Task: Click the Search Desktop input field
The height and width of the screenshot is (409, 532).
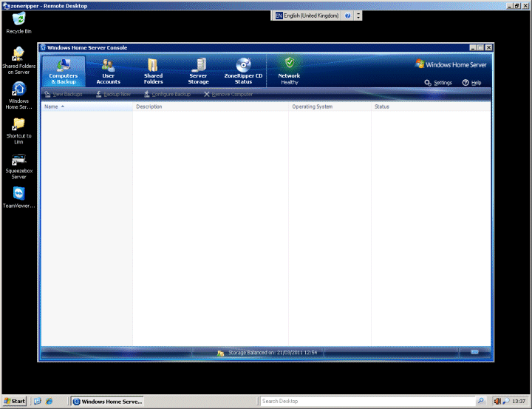Action: coord(367,401)
